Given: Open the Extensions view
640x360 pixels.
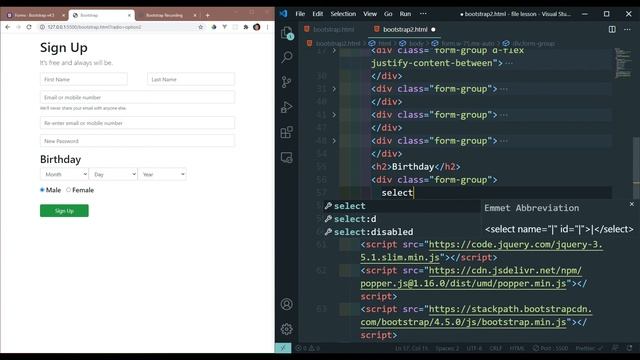Looking at the screenshot, I should [x=287, y=132].
